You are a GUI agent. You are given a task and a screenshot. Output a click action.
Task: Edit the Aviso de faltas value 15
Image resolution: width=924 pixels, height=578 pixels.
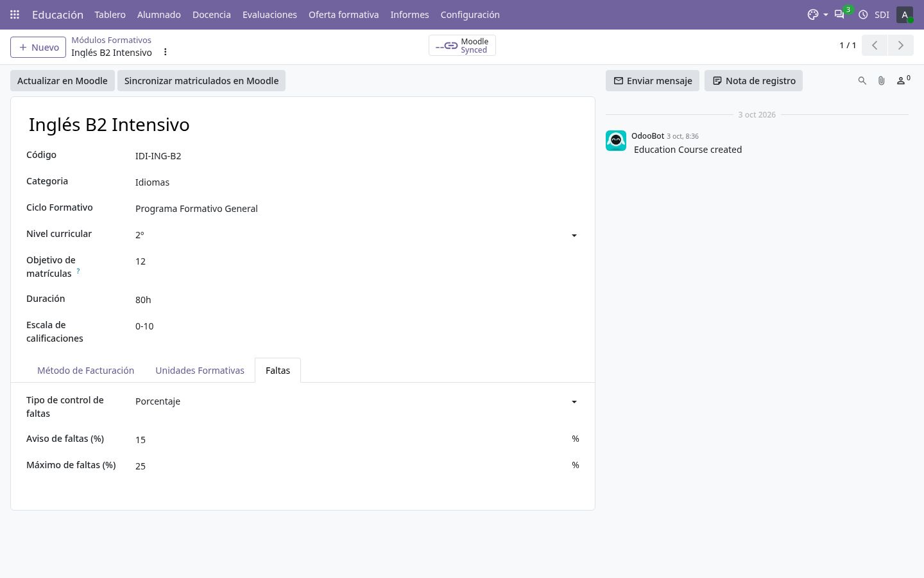click(350, 440)
